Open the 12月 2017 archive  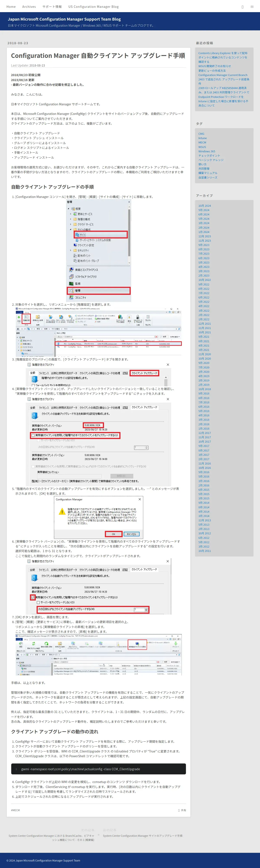205,433
